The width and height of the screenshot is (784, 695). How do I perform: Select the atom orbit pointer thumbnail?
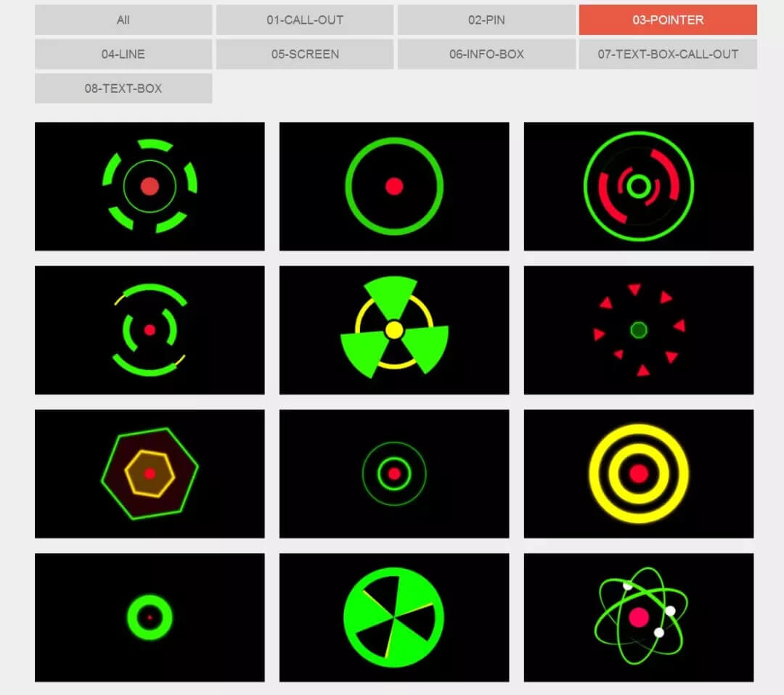pos(639,617)
